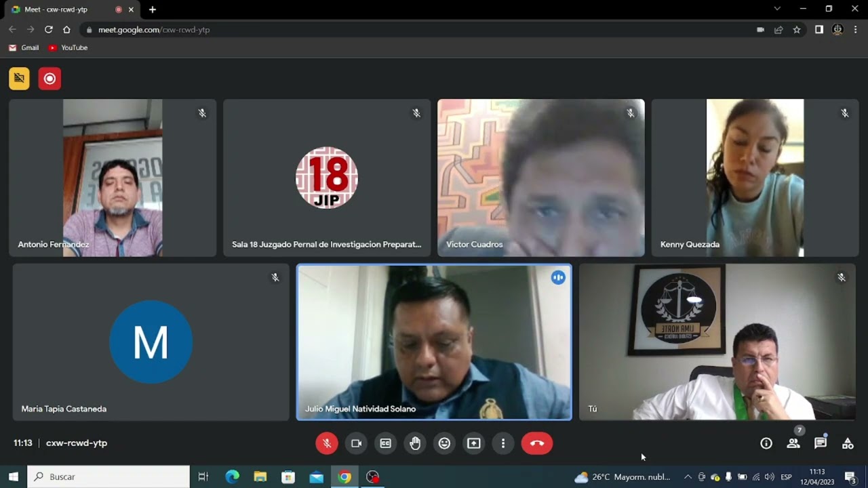Click the name Julio Miguel Natividad Solano
This screenshot has height=488, width=868.
tap(360, 409)
